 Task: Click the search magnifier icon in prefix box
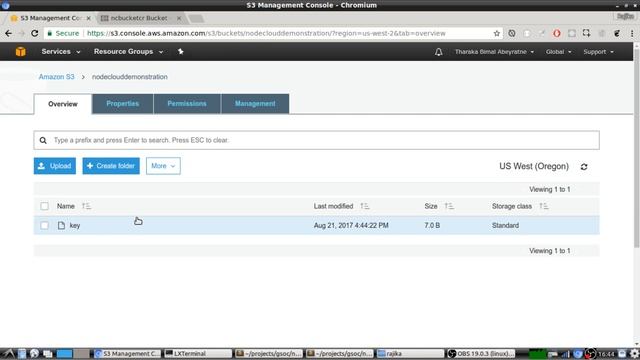(x=43, y=140)
